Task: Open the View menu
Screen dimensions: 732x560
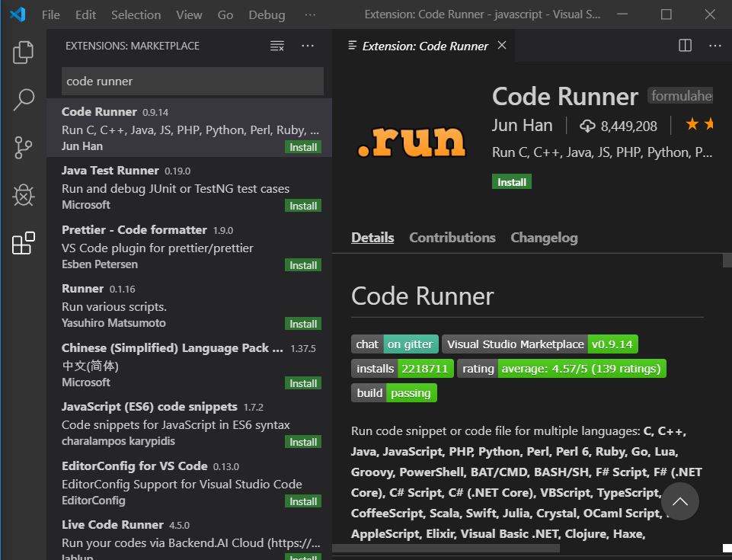Action: [x=189, y=15]
